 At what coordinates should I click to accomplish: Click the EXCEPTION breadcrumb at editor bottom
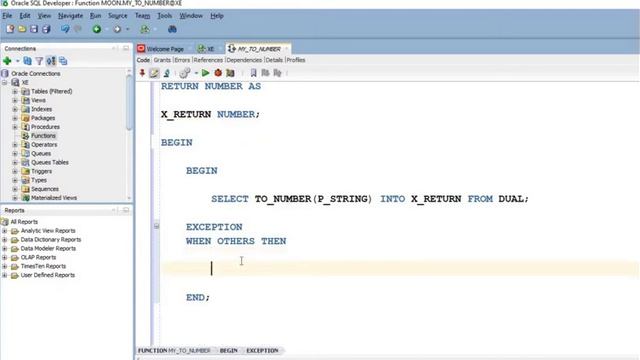click(x=262, y=351)
